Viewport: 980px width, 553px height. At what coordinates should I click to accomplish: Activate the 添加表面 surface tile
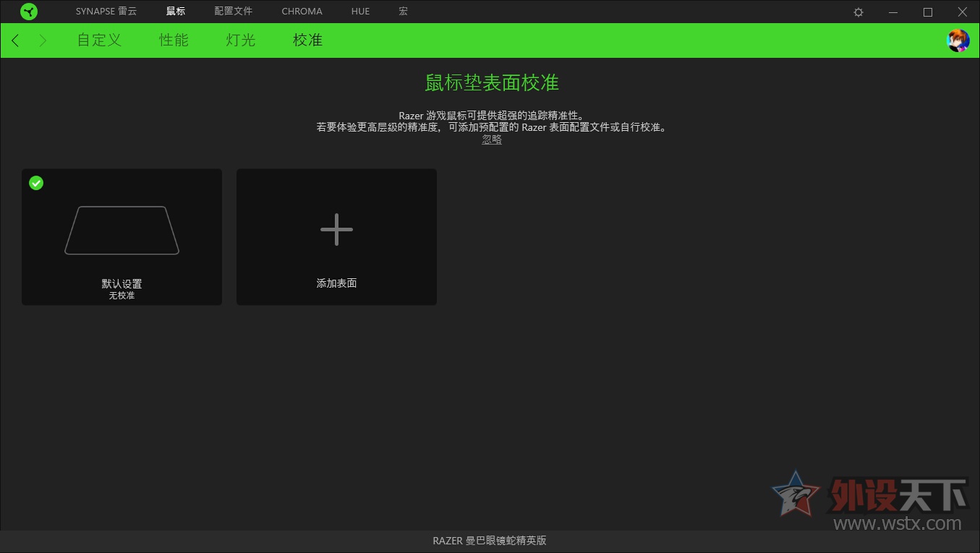(336, 236)
